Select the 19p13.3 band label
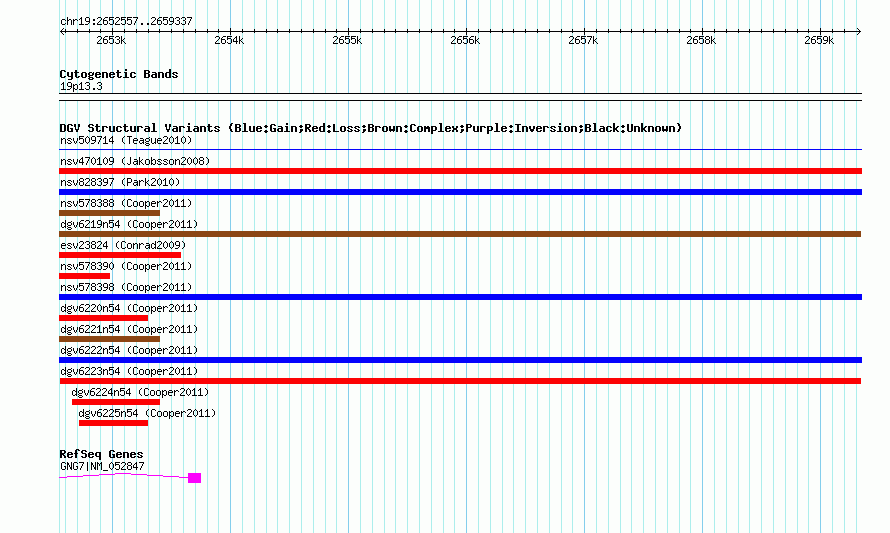 (x=81, y=86)
